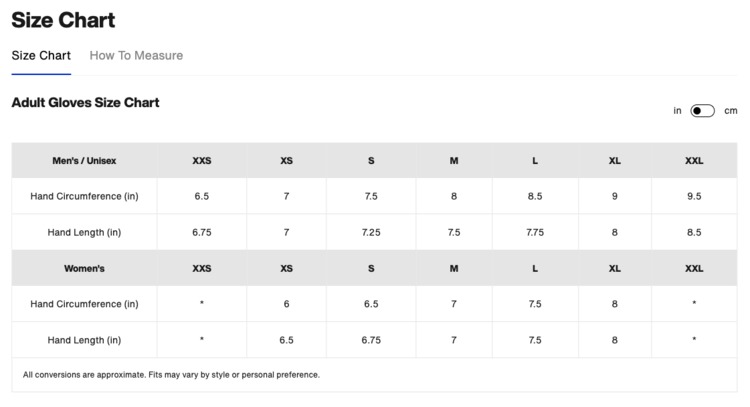This screenshot has height=407, width=750.
Task: Click the "in" unit label
Action: (x=677, y=111)
